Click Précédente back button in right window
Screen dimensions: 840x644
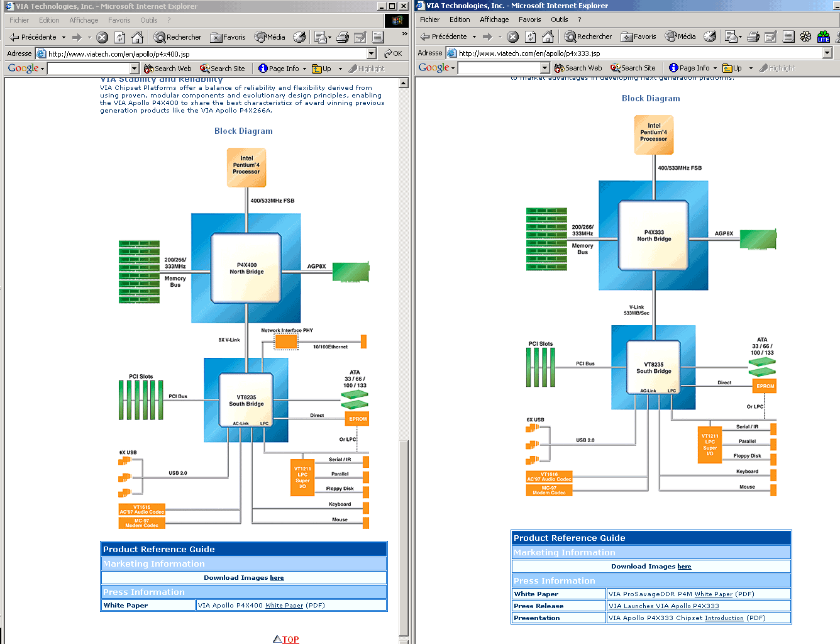(444, 36)
